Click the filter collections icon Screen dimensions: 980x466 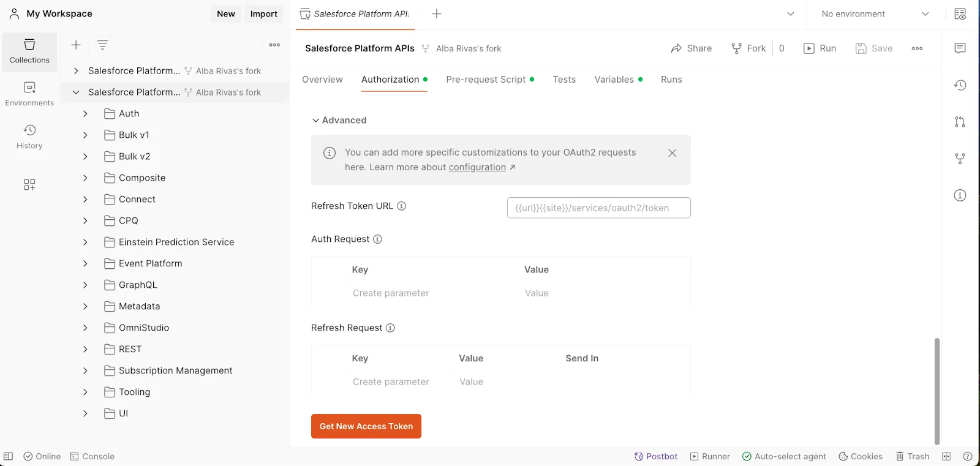click(102, 45)
